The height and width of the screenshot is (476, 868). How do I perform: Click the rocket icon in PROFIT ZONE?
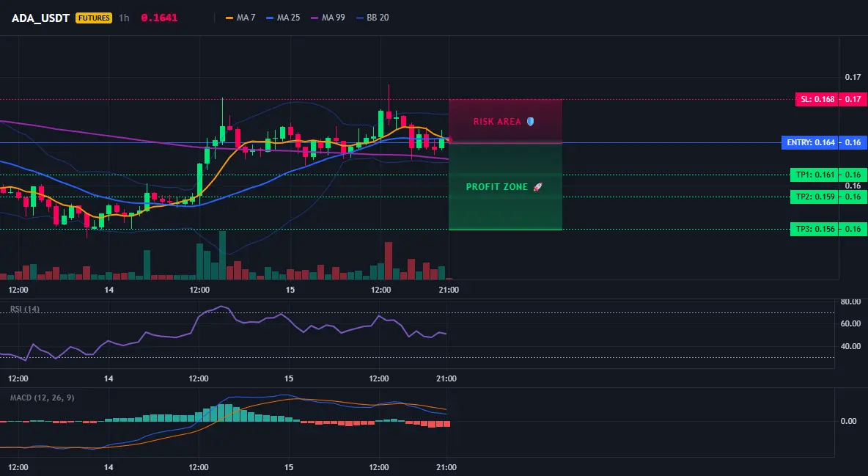click(537, 187)
